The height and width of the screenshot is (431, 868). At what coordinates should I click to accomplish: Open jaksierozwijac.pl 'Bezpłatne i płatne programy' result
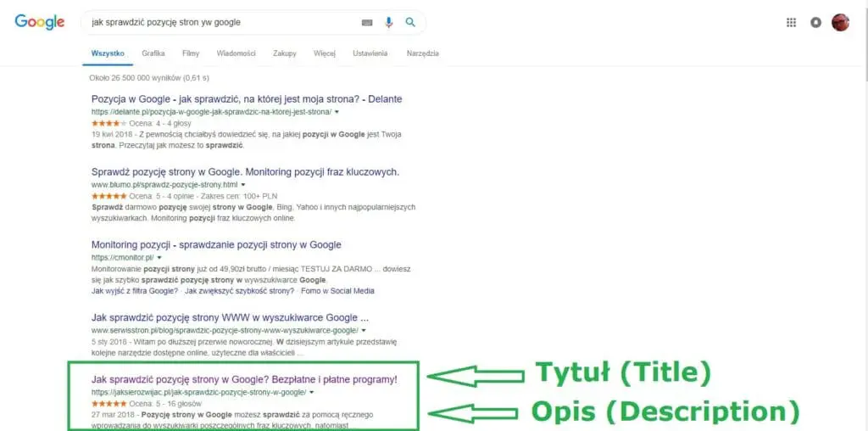[244, 381]
